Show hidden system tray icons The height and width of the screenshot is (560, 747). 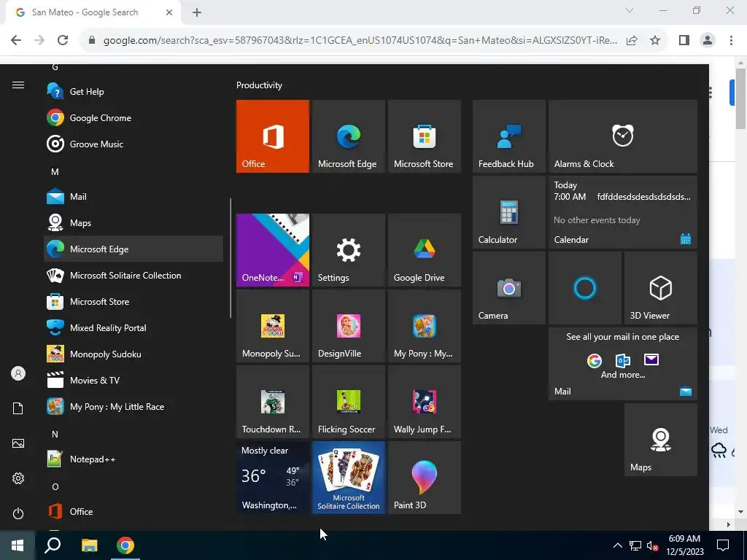point(617,545)
